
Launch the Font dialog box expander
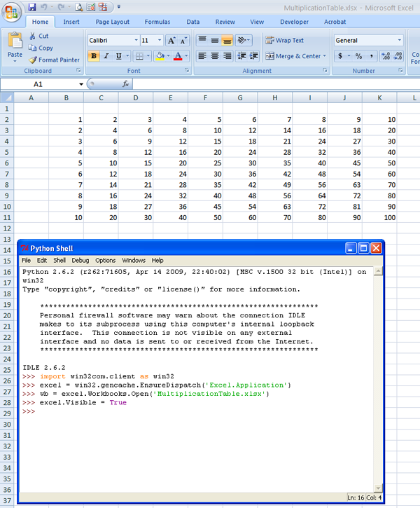(x=187, y=70)
